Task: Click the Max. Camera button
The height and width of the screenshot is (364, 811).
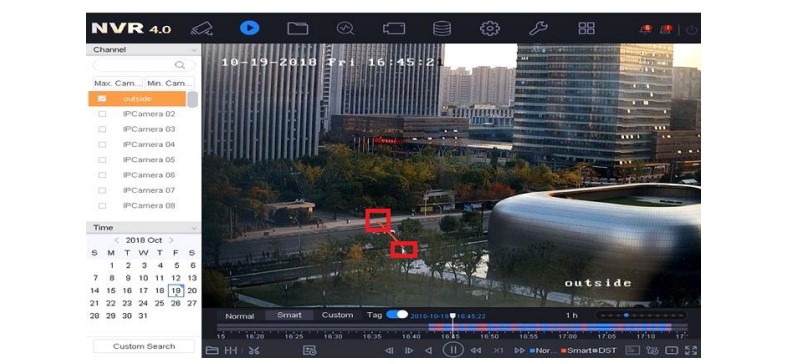Action: [117, 83]
